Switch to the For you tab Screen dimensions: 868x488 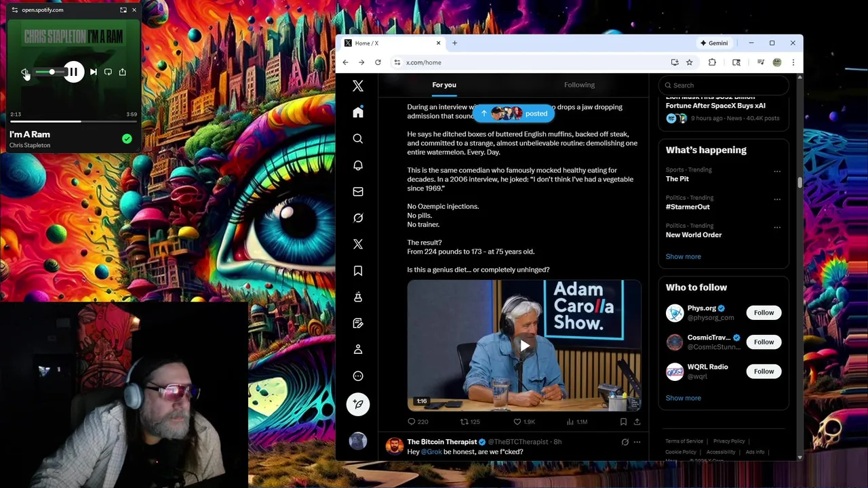pos(444,85)
